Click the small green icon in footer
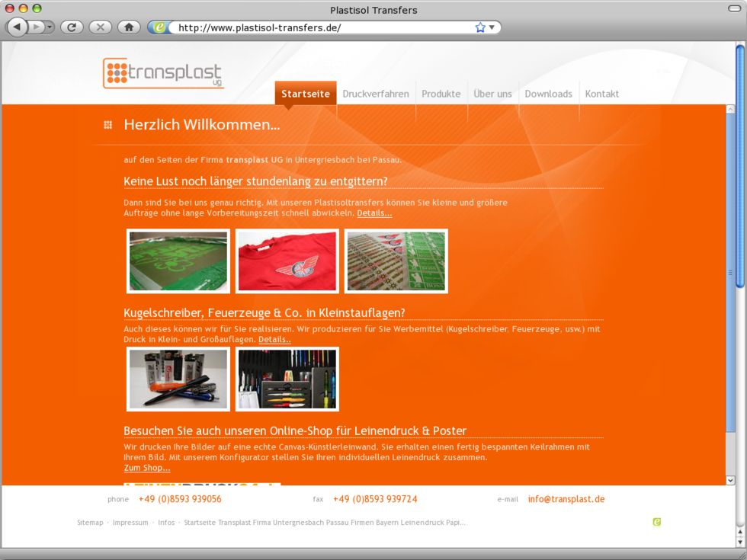Image resolution: width=747 pixels, height=560 pixels. (x=656, y=522)
